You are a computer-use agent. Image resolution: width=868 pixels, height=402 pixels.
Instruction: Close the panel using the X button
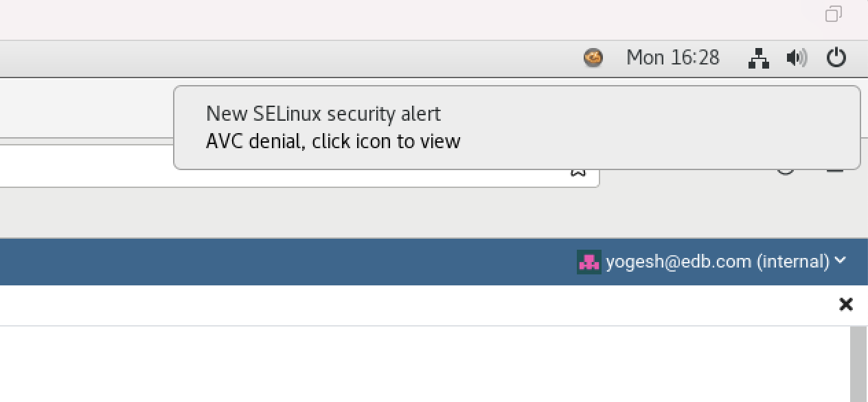[846, 304]
